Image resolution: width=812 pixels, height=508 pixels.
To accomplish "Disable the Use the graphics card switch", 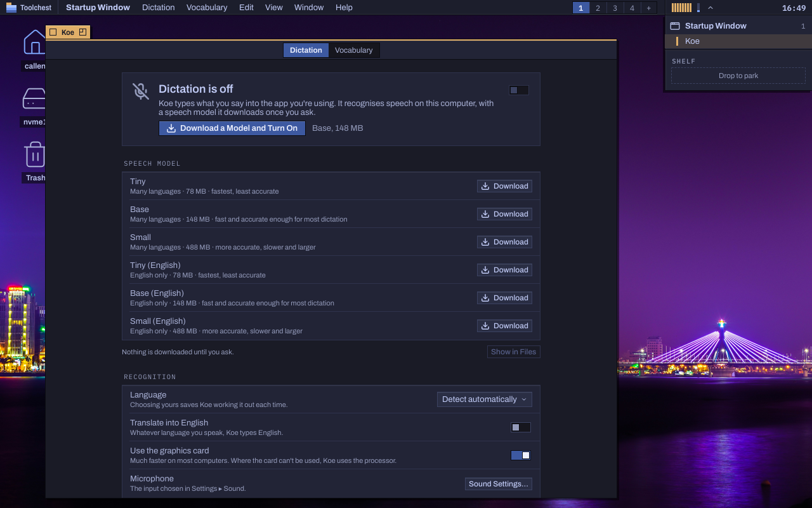I will coord(521,455).
